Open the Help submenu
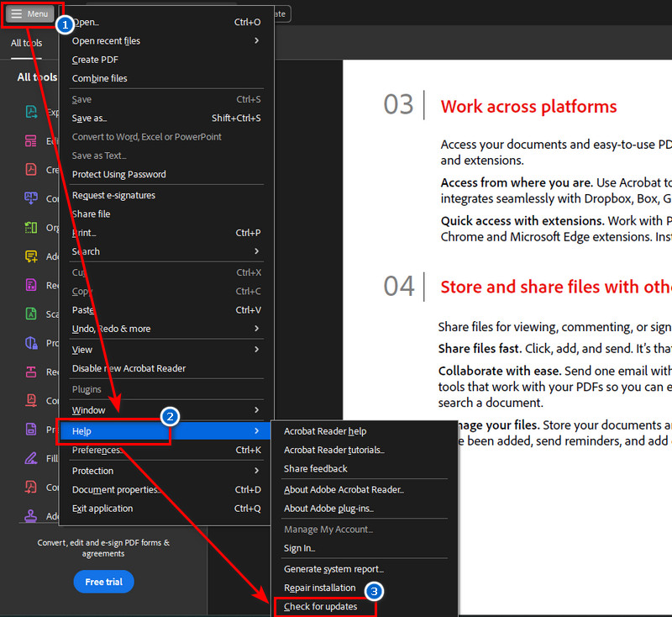 165,431
